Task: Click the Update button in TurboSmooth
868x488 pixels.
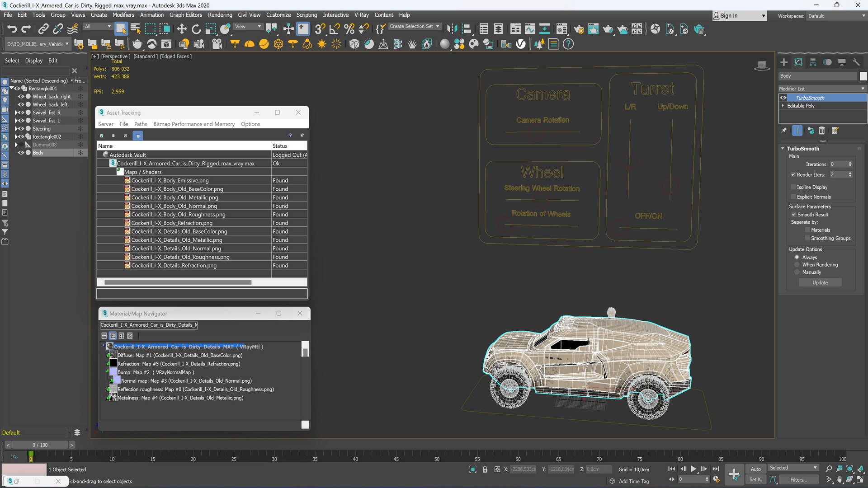Action: tap(820, 283)
